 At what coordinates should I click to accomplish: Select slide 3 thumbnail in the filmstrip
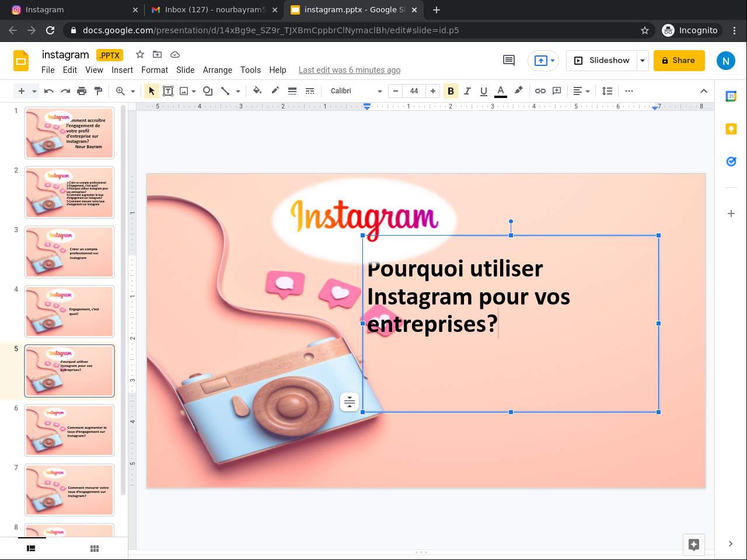[x=69, y=252]
